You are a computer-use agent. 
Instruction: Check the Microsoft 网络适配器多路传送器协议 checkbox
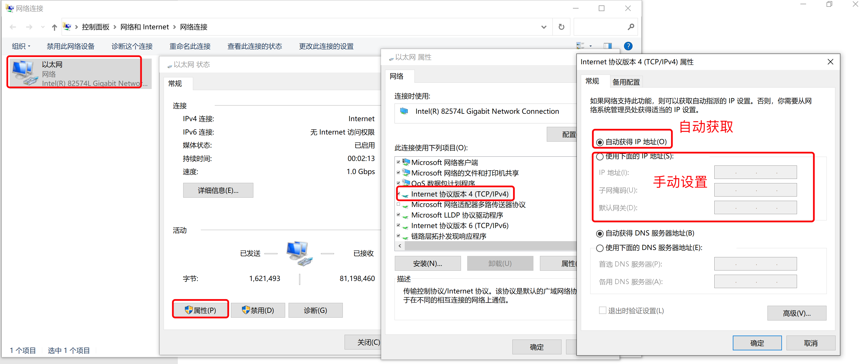tap(398, 204)
